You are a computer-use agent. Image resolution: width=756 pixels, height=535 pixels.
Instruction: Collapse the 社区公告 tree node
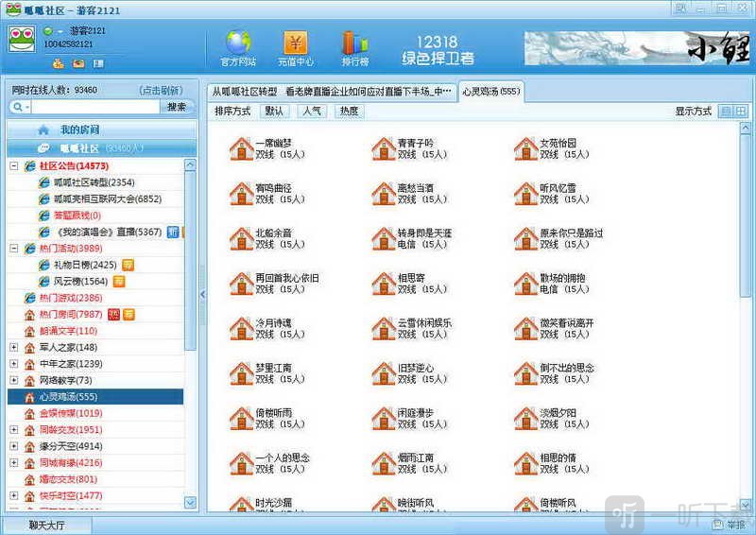tap(14, 166)
